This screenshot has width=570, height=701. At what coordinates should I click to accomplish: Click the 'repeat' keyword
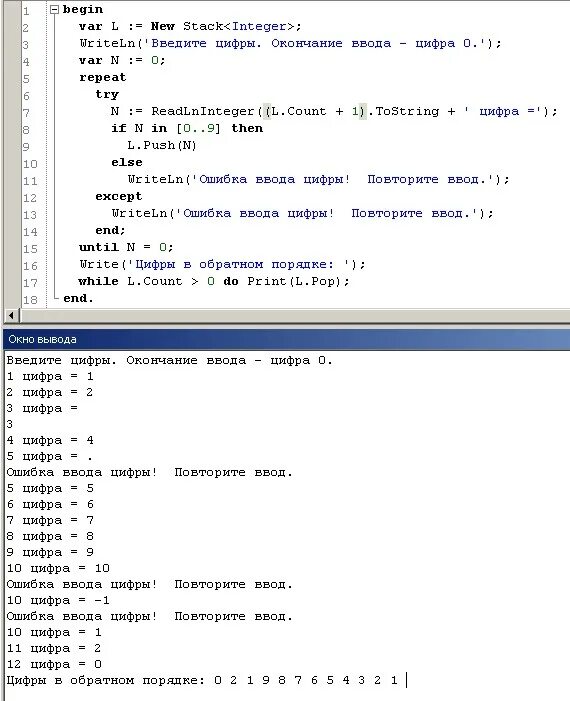(103, 78)
